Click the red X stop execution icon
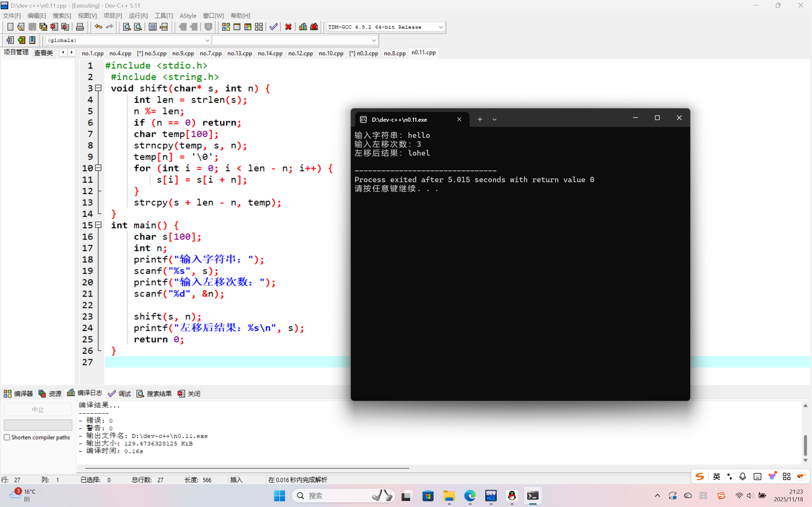This screenshot has height=507, width=812. [x=288, y=27]
